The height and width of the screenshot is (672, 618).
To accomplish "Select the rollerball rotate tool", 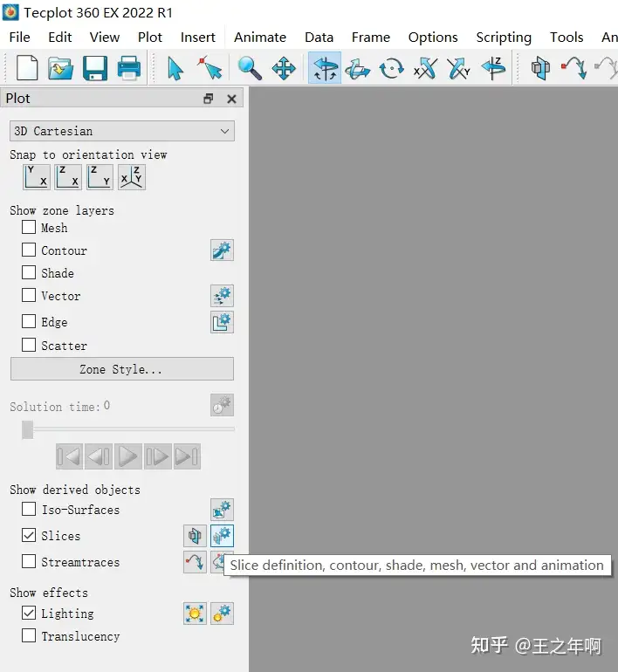I will [357, 69].
